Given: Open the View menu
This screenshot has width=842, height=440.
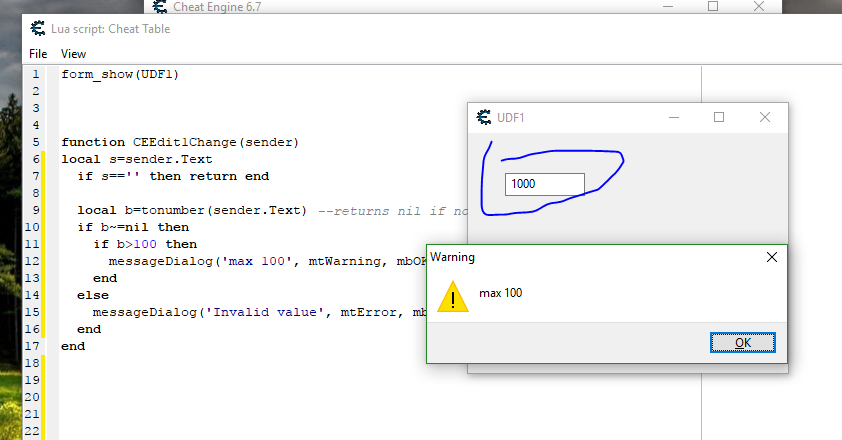Looking at the screenshot, I should tap(73, 53).
